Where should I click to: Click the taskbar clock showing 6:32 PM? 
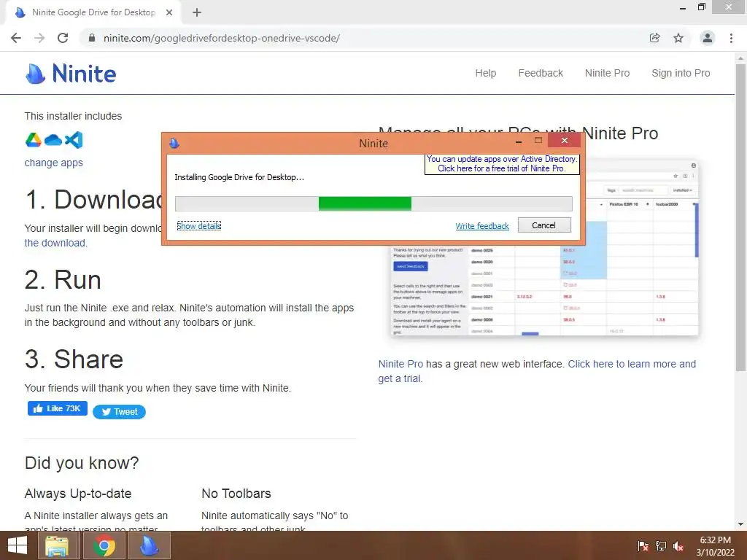[715, 546]
